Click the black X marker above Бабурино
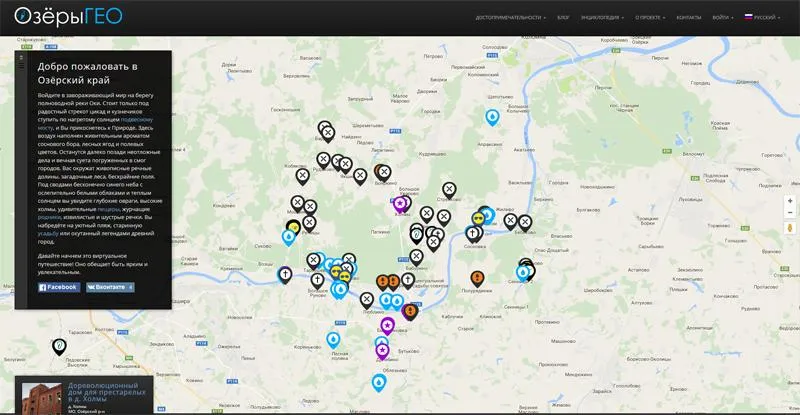Viewport: 800px width, 415px height. click(x=416, y=257)
